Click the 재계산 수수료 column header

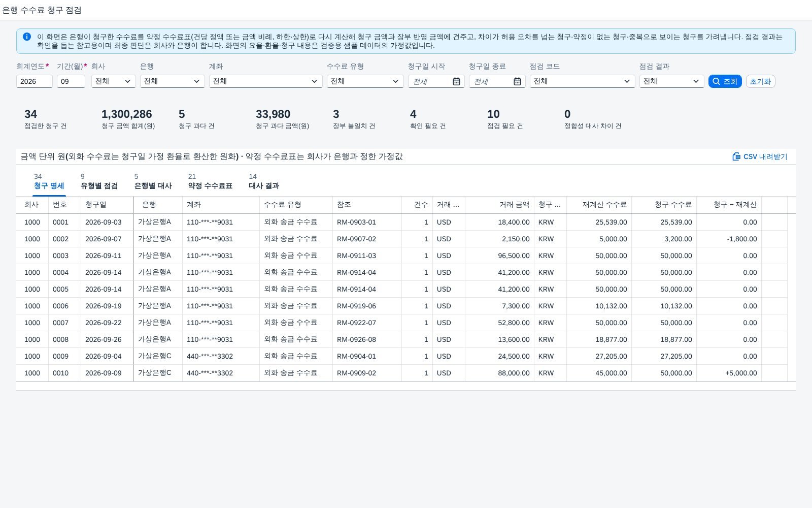[599, 205]
